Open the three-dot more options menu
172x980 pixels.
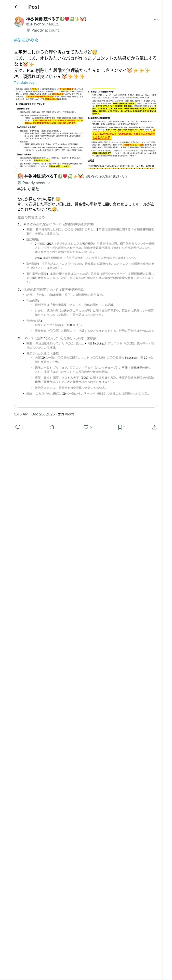pyautogui.click(x=156, y=19)
